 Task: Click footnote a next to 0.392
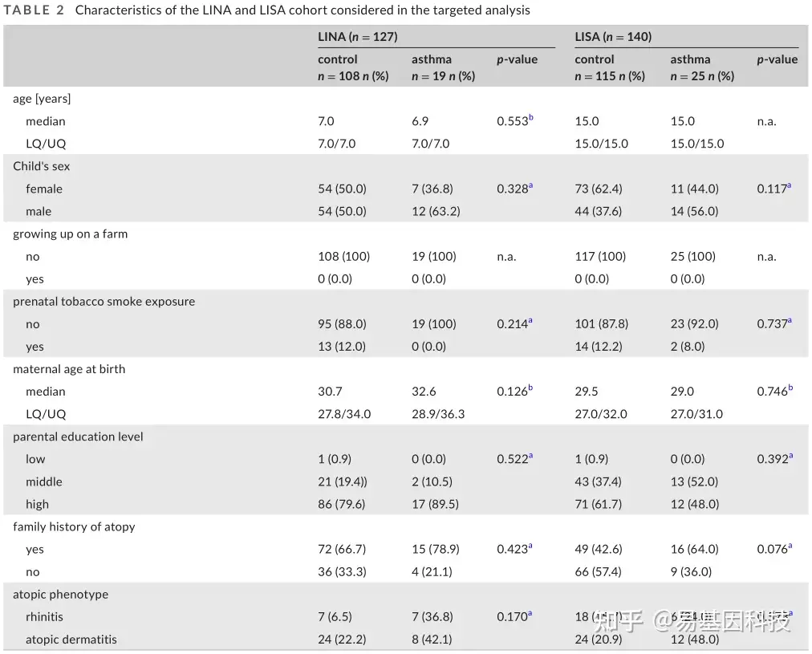coord(790,456)
